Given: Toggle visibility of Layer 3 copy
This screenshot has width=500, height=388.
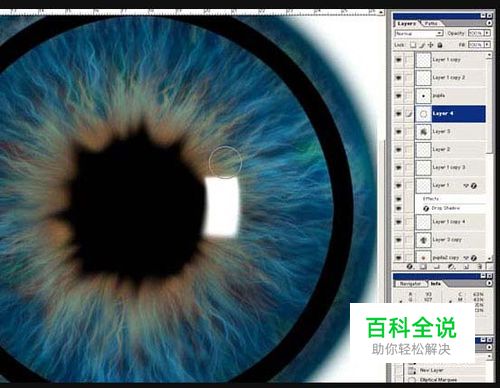Looking at the screenshot, I should tap(398, 240).
